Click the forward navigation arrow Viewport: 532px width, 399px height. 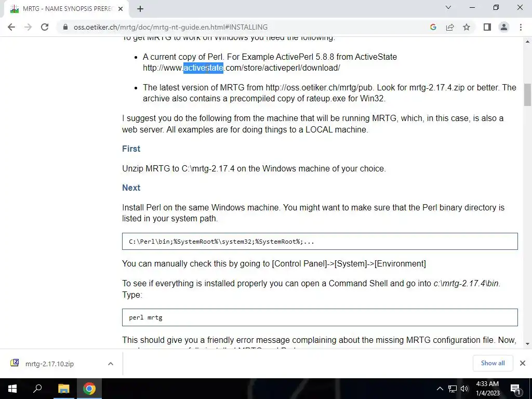click(x=28, y=27)
